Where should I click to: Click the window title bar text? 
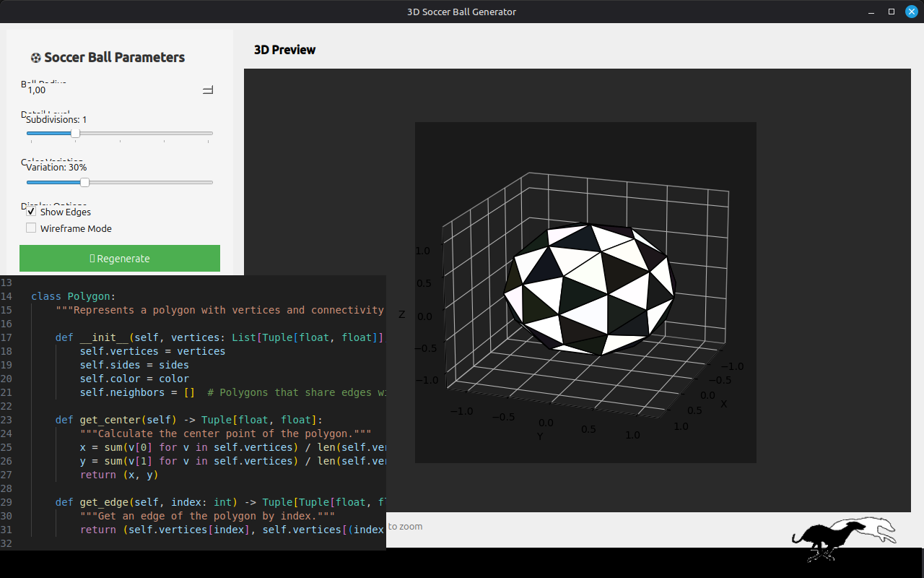click(x=461, y=12)
